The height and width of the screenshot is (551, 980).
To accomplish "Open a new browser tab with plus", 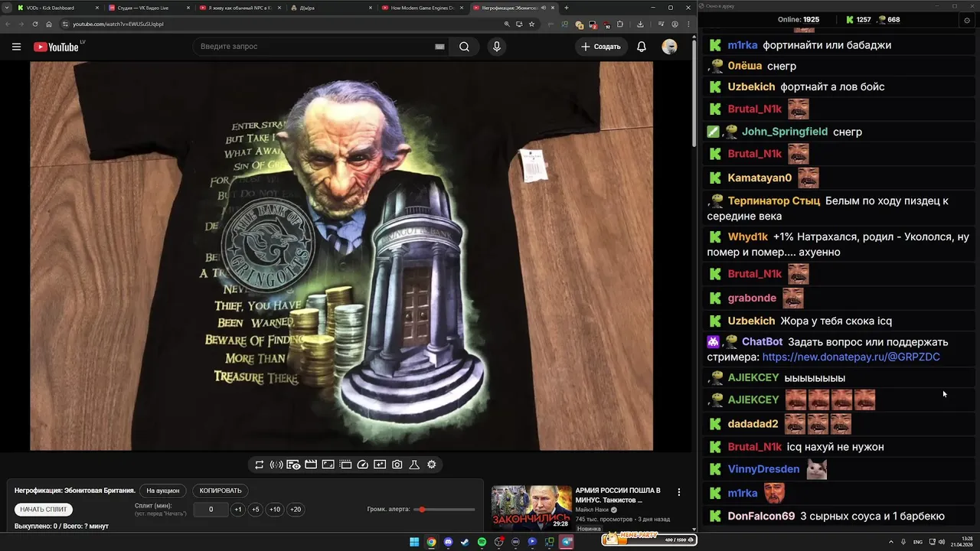I will 567,8.
